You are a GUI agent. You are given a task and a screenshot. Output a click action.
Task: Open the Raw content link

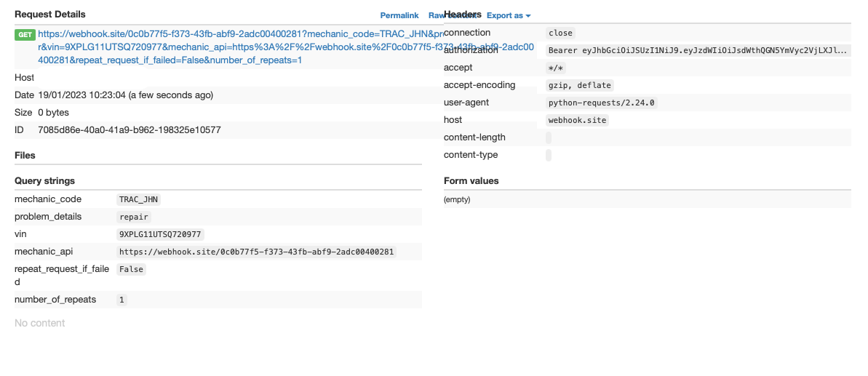point(436,15)
